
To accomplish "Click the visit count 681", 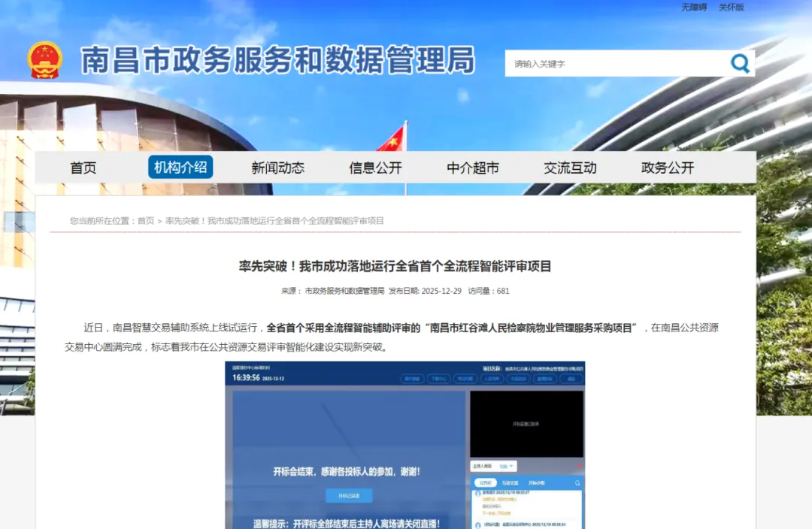I will (x=503, y=291).
